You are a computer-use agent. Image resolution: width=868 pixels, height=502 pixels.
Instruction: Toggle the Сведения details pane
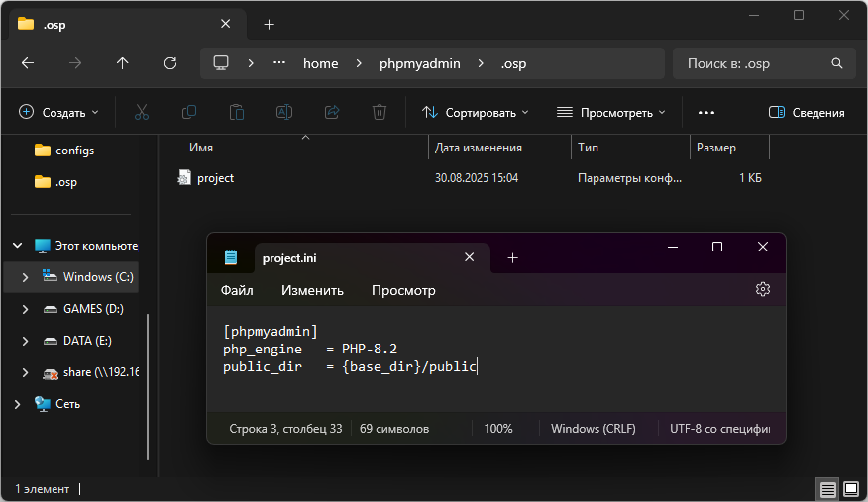[x=807, y=113]
